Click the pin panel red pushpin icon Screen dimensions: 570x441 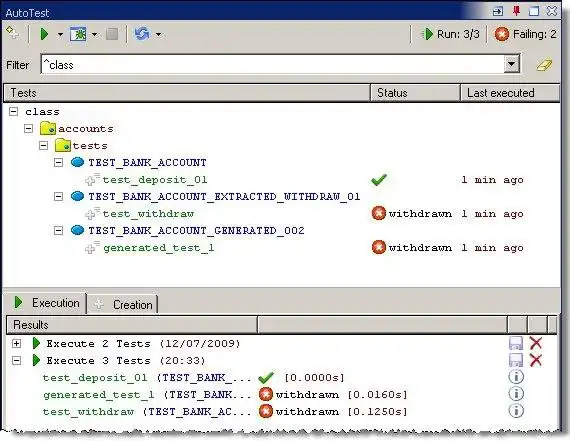click(516, 11)
